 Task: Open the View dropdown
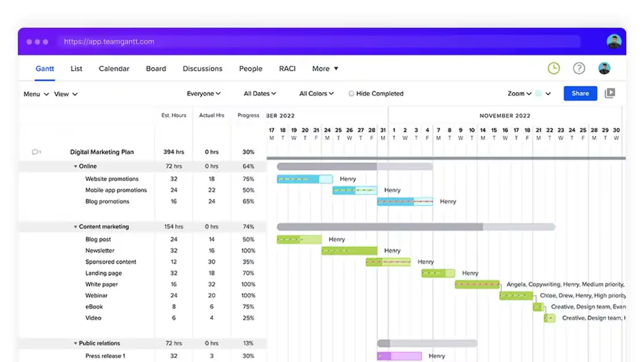pyautogui.click(x=66, y=94)
